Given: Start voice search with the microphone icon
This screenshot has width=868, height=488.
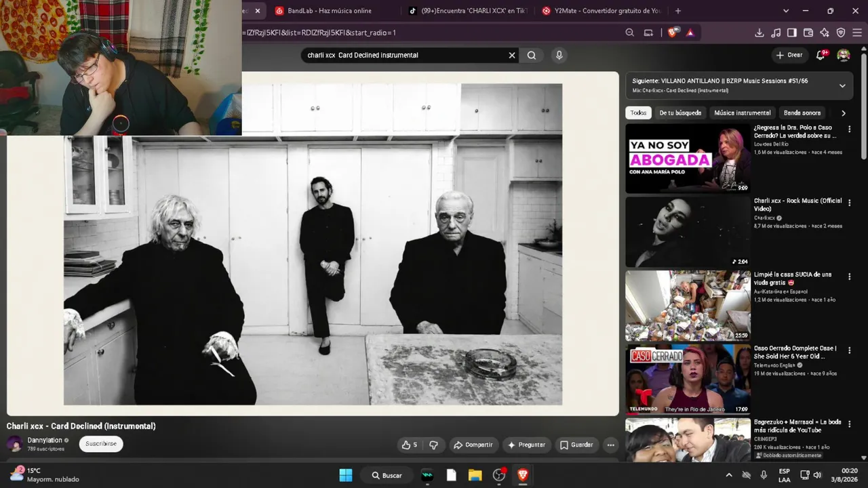Looking at the screenshot, I should (x=559, y=56).
